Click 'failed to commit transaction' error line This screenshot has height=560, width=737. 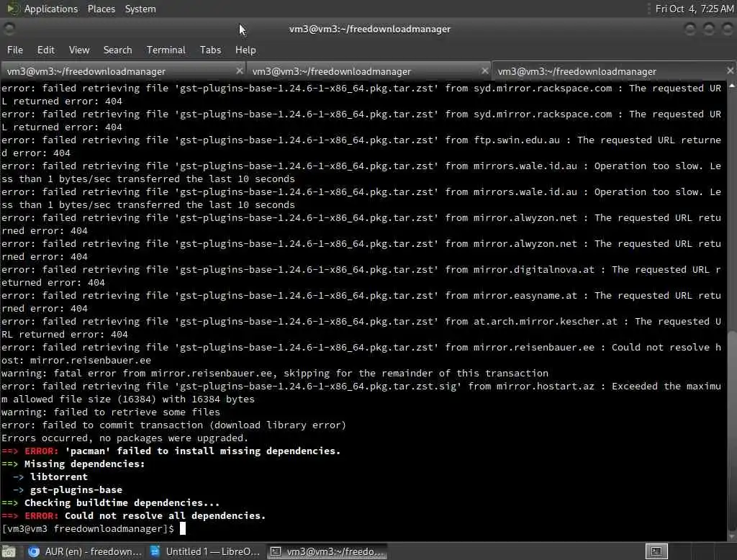click(173, 425)
